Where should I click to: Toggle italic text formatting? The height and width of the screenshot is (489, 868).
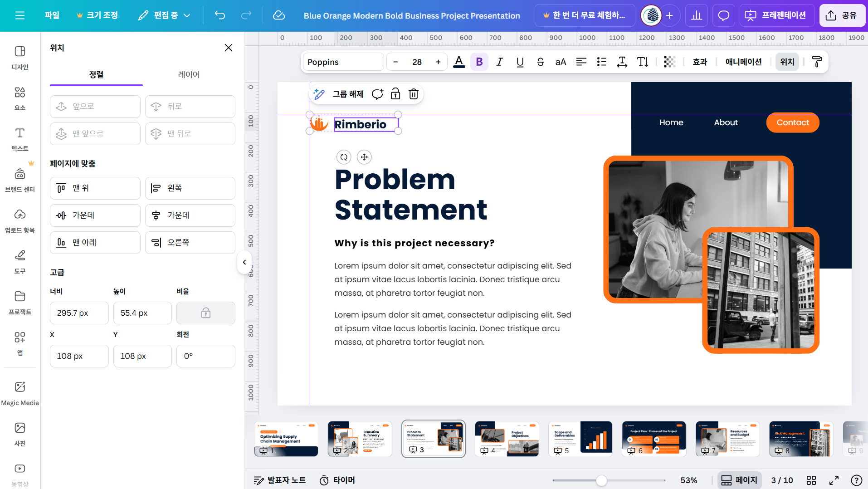pos(499,62)
